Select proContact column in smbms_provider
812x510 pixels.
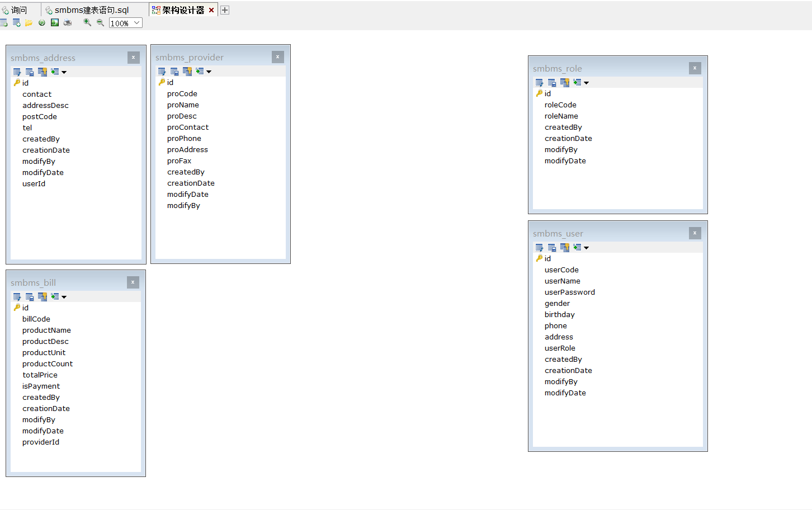click(x=188, y=127)
